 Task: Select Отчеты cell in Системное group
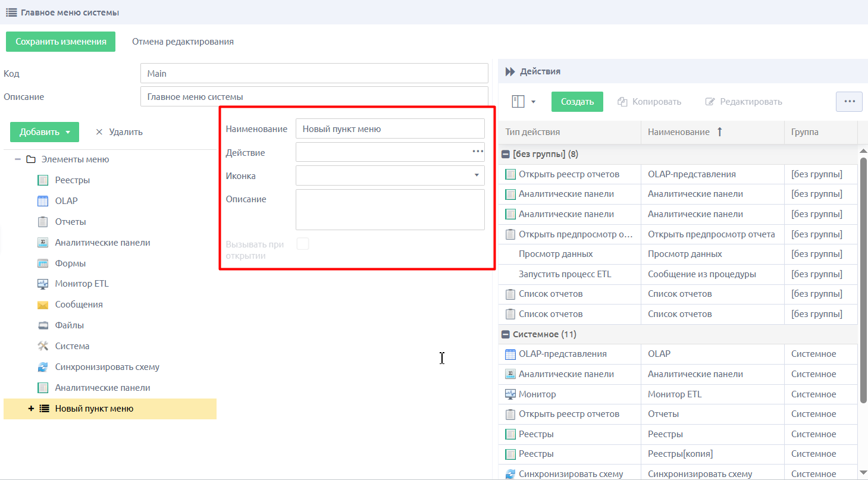pyautogui.click(x=713, y=414)
